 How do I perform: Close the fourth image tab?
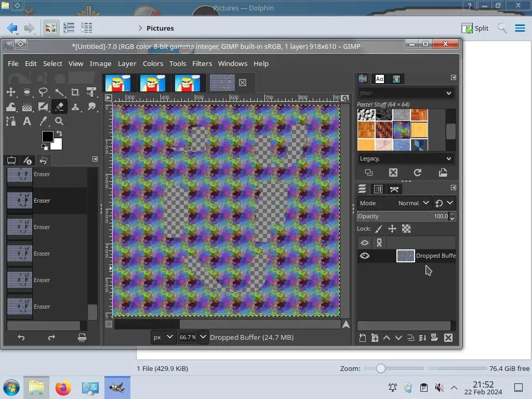coord(243,83)
